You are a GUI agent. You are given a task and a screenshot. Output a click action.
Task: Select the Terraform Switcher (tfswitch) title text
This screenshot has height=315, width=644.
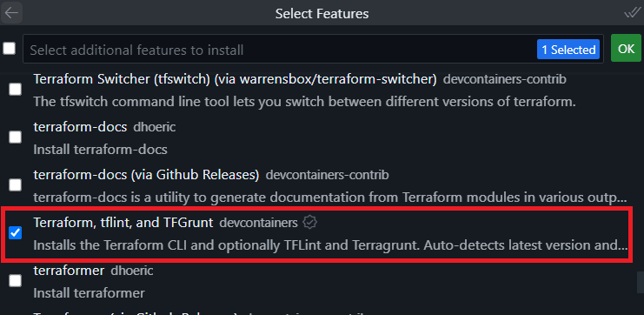(x=235, y=79)
